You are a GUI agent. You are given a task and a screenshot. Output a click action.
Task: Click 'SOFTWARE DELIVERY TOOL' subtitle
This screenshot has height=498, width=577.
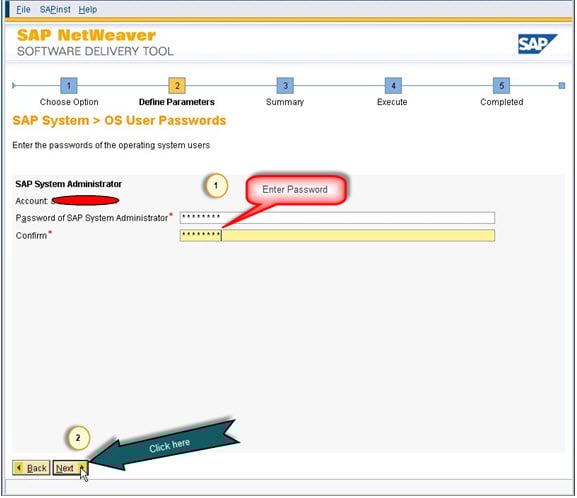[x=95, y=52]
